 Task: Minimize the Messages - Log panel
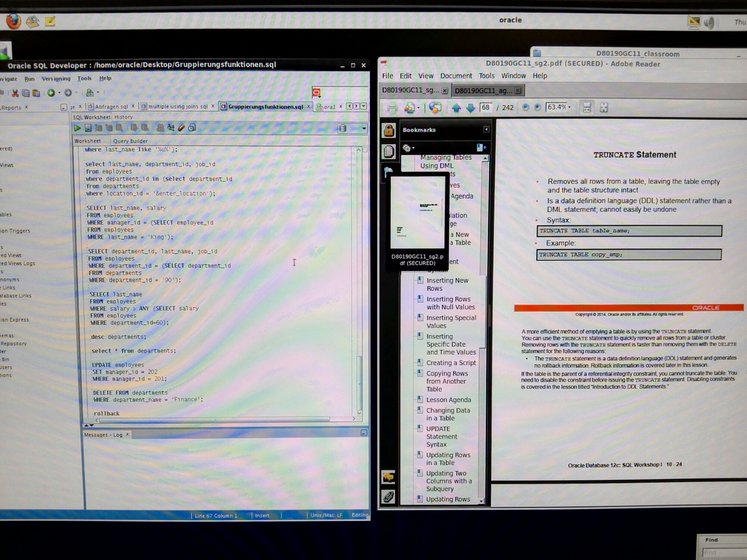[x=364, y=433]
